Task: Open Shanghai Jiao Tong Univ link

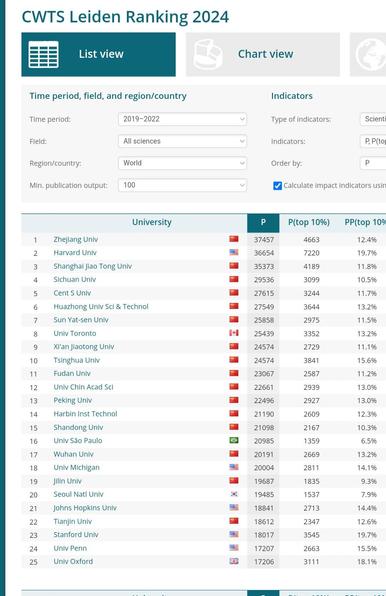Action: click(x=92, y=266)
